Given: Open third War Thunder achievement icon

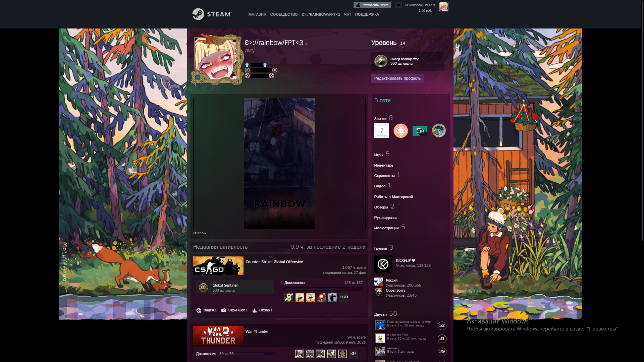Looking at the screenshot, I should (x=321, y=354).
